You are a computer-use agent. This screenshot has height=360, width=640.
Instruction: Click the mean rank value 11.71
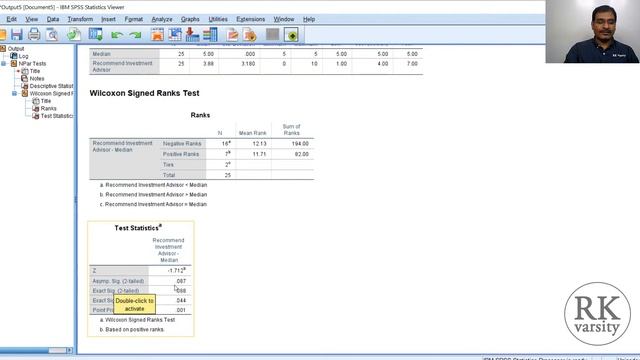tap(259, 154)
